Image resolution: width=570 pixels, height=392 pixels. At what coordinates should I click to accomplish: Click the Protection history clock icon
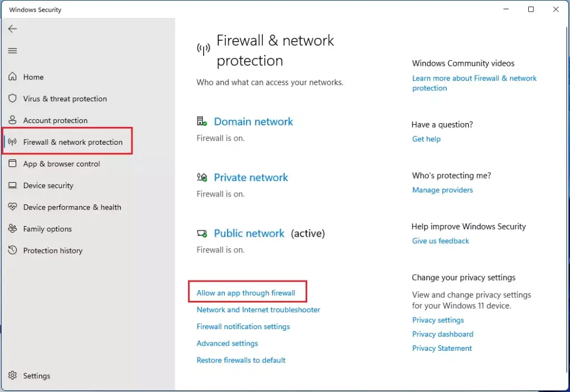[x=12, y=250]
